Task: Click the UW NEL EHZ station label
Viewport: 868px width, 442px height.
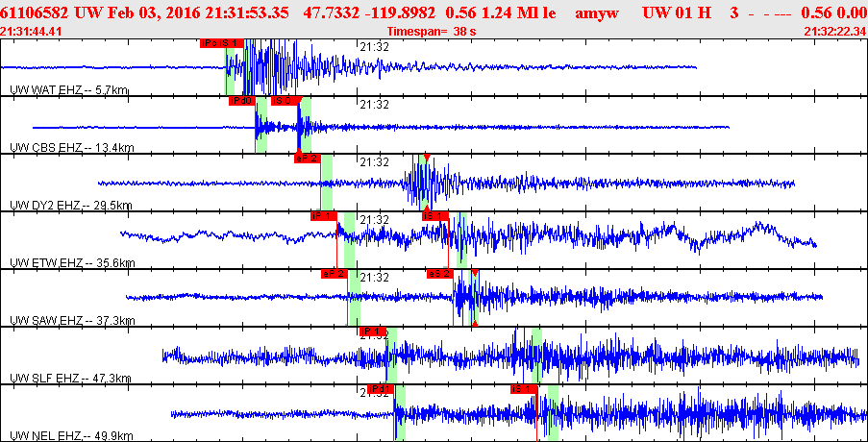Action: [x=70, y=435]
